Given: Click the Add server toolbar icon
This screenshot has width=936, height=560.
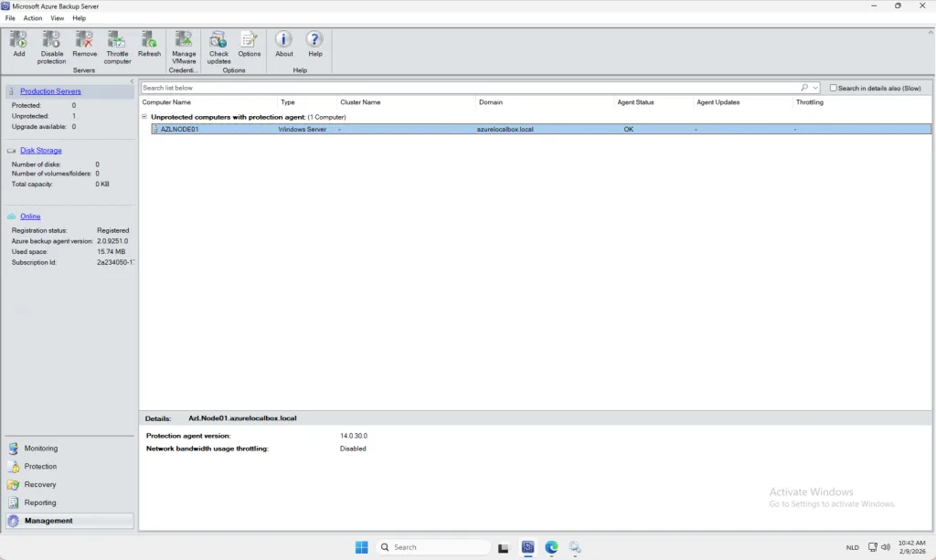Looking at the screenshot, I should [19, 40].
